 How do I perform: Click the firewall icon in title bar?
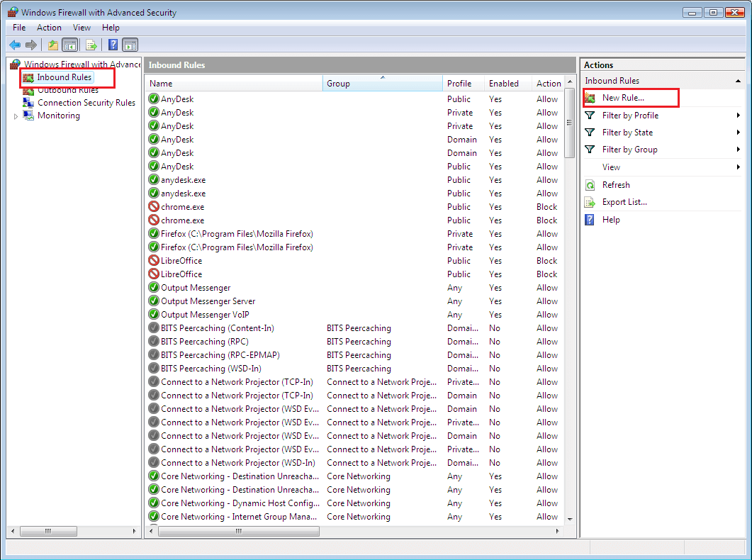13,13
